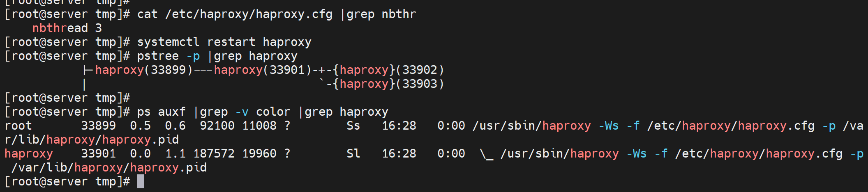This screenshot has height=192, width=868.
Task: Click the highlighted nbthread 3 output line
Action: pyautogui.click(x=67, y=28)
